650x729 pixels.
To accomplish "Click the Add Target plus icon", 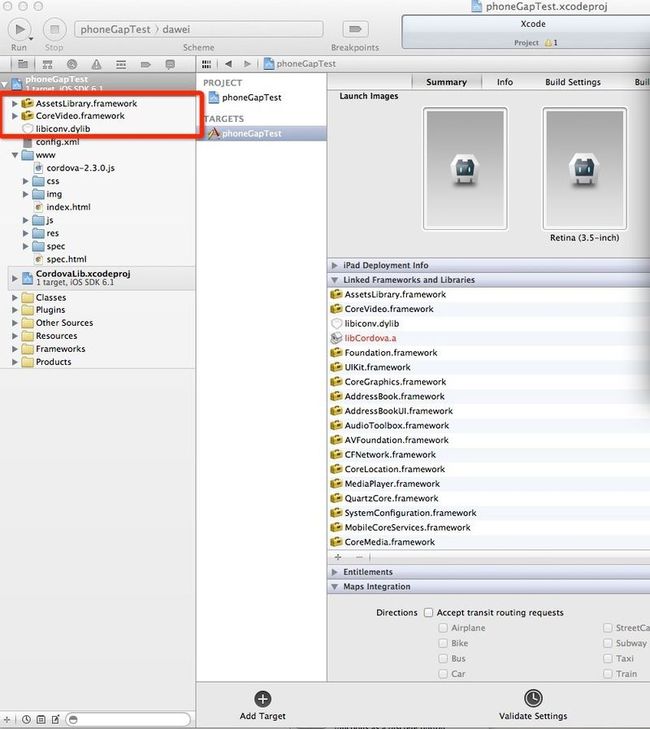I will tap(263, 699).
